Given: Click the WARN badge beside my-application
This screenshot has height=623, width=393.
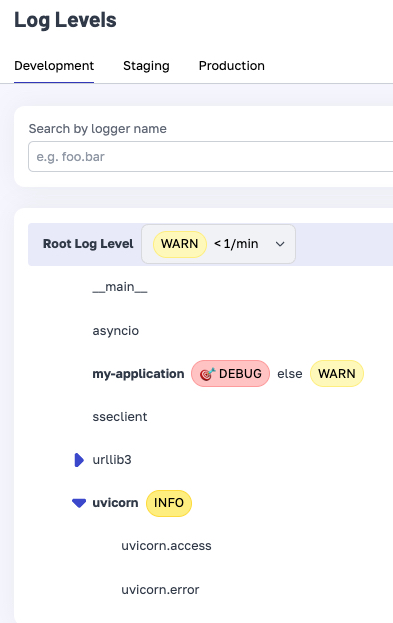Looking at the screenshot, I should point(337,373).
